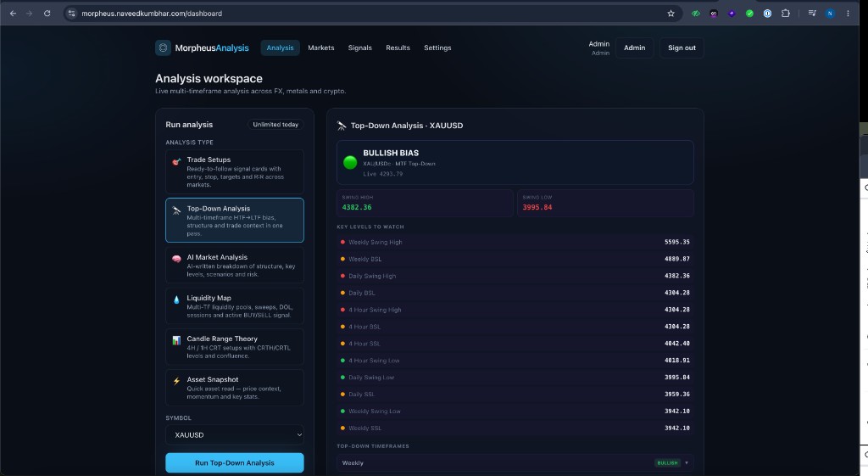This screenshot has width=868, height=476.
Task: Click the target icon on Trade Setups
Action: click(x=176, y=162)
